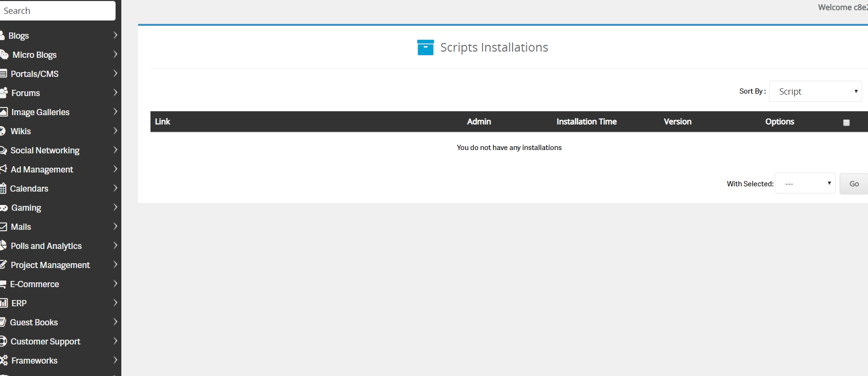Open the Social Networking menu item
868x376 pixels.
pyautogui.click(x=45, y=150)
